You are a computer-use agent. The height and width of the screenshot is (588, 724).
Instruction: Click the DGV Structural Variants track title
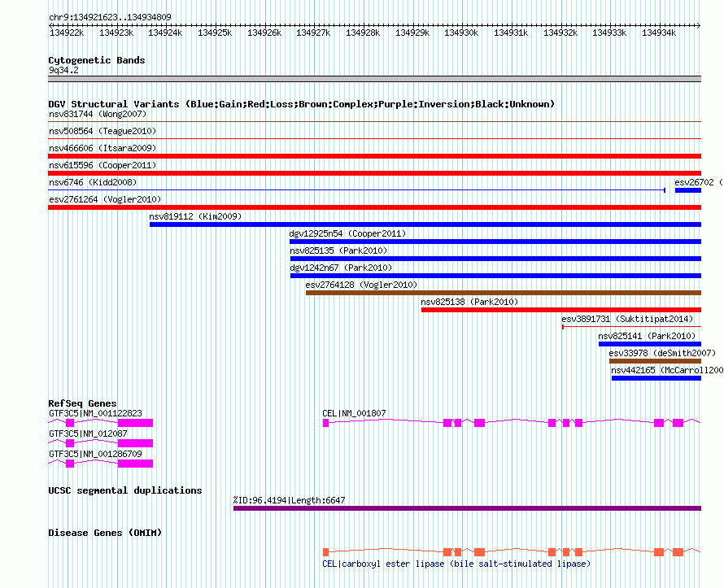(302, 104)
